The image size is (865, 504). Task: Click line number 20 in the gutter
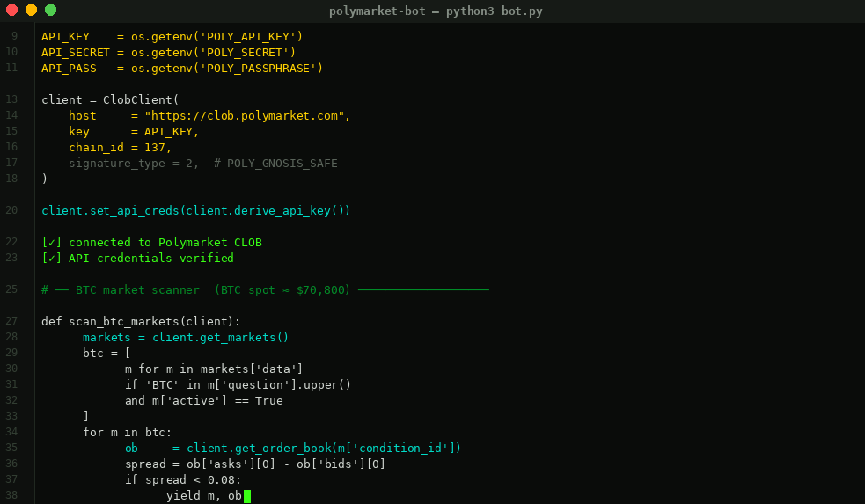(11, 210)
